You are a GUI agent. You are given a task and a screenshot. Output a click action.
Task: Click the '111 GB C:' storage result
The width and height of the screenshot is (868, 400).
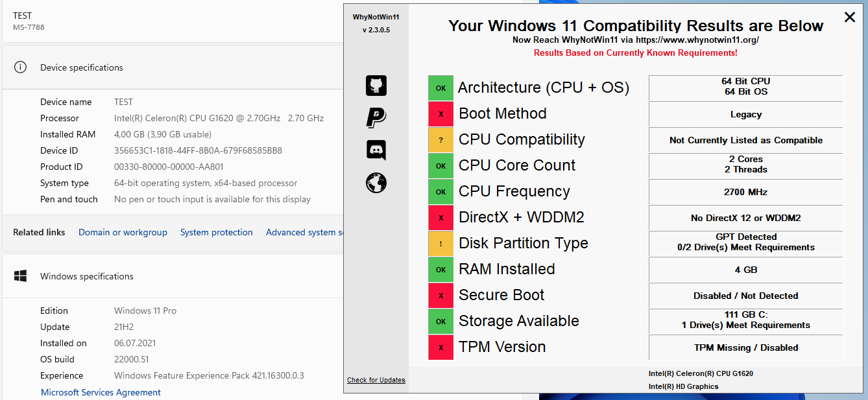(x=746, y=314)
